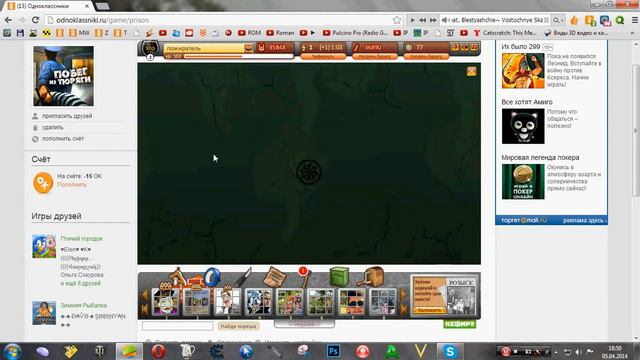Open Все хотят Амиго ad

[527, 102]
